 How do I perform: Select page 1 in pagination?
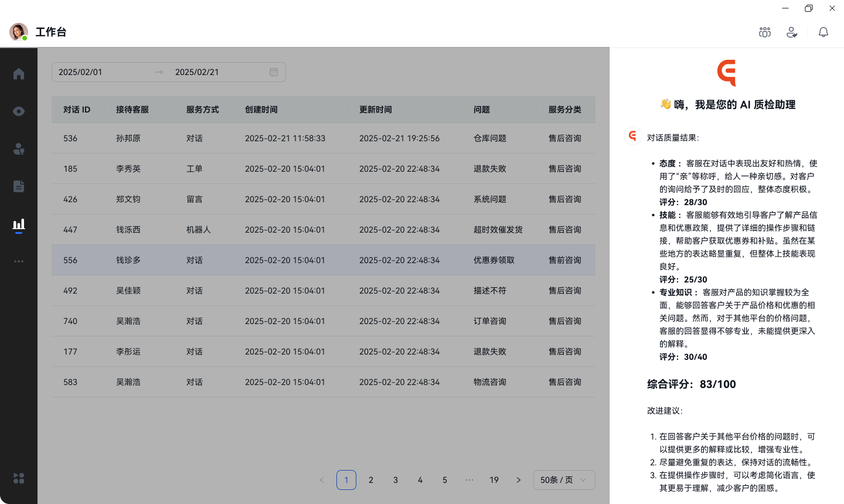(x=346, y=480)
